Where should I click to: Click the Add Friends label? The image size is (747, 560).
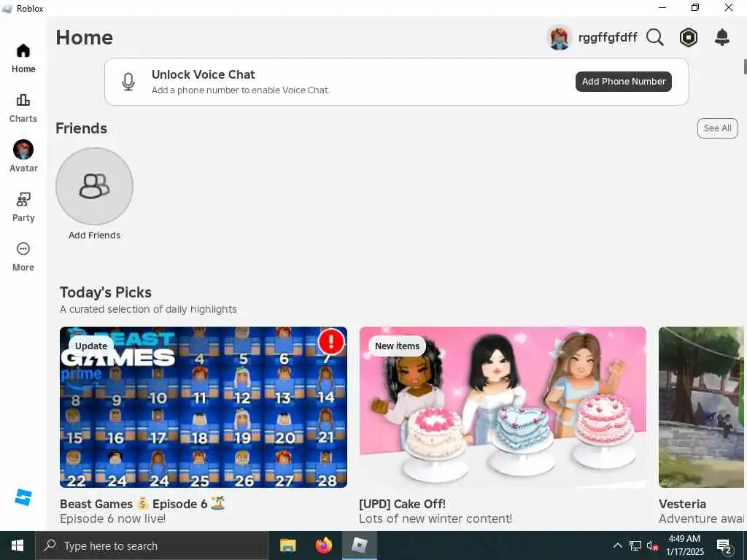(94, 236)
